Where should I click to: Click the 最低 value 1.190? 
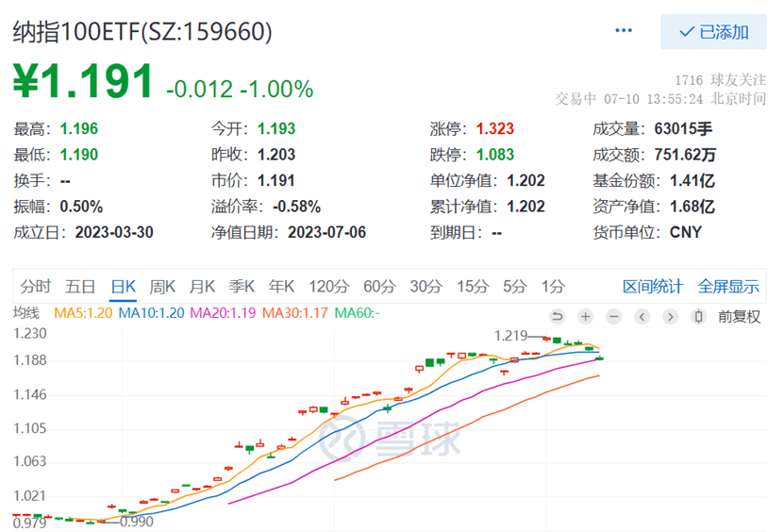pos(79,155)
